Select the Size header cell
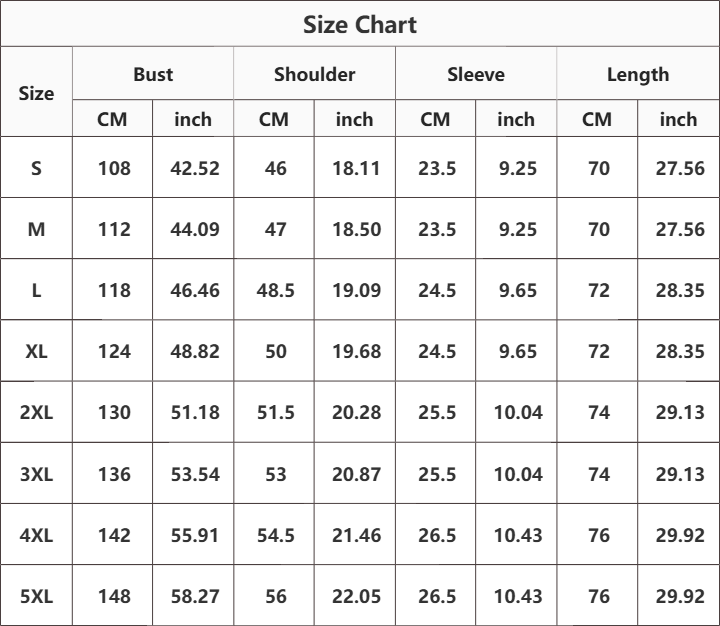720x626 pixels. [36, 93]
